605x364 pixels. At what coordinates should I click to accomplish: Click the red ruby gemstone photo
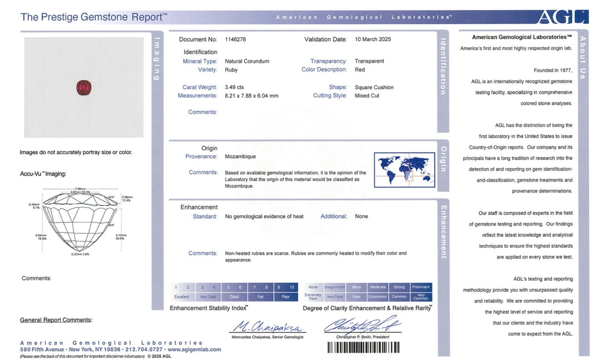84,88
